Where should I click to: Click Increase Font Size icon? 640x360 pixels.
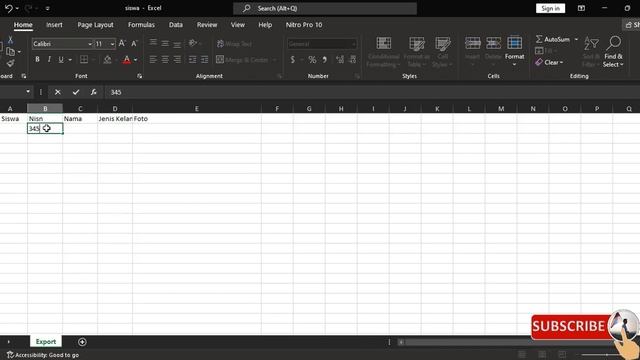[122, 44]
